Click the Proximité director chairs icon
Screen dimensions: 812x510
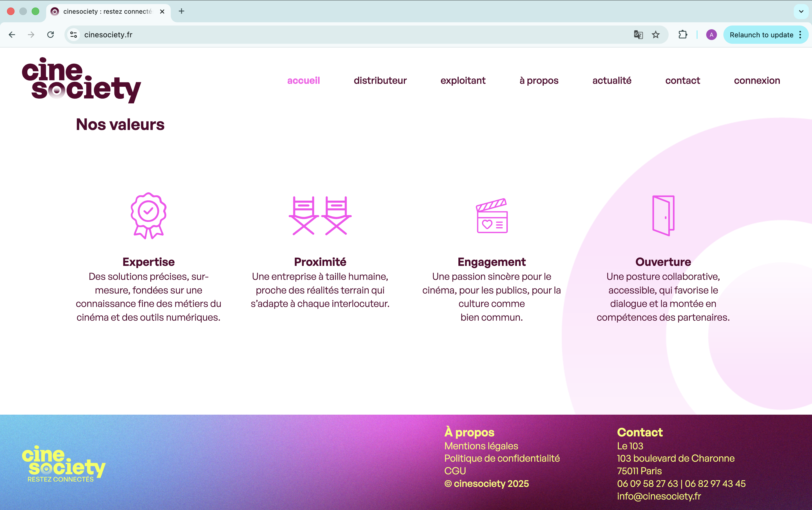click(320, 216)
